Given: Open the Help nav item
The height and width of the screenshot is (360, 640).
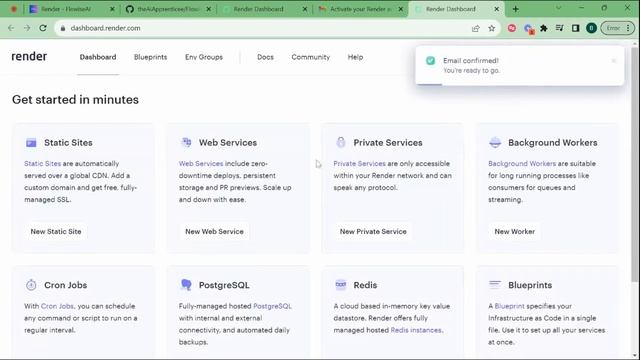Looking at the screenshot, I should [355, 57].
